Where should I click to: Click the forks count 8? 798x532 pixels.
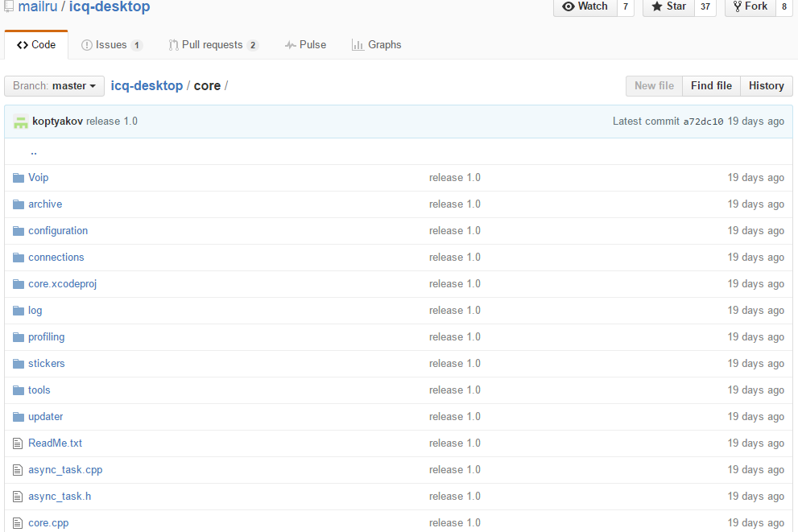[784, 6]
